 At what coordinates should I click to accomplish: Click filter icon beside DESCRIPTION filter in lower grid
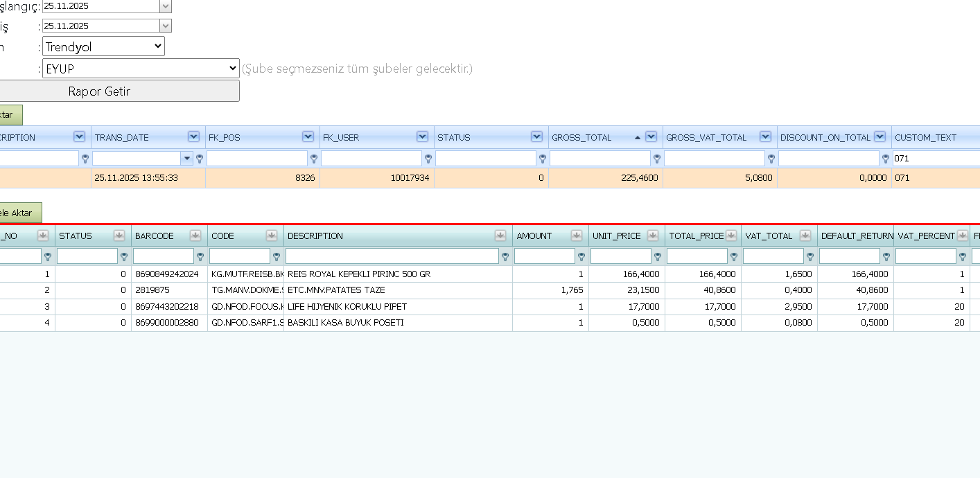(x=505, y=257)
